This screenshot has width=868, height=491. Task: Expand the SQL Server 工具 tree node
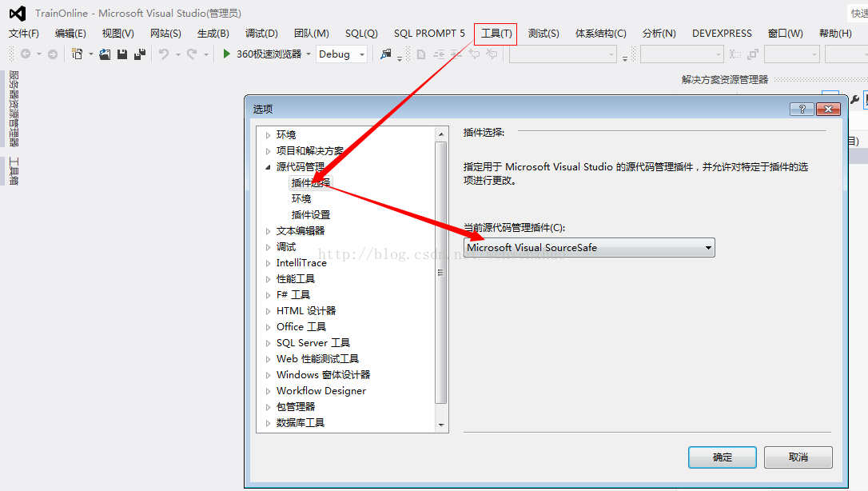click(x=268, y=343)
